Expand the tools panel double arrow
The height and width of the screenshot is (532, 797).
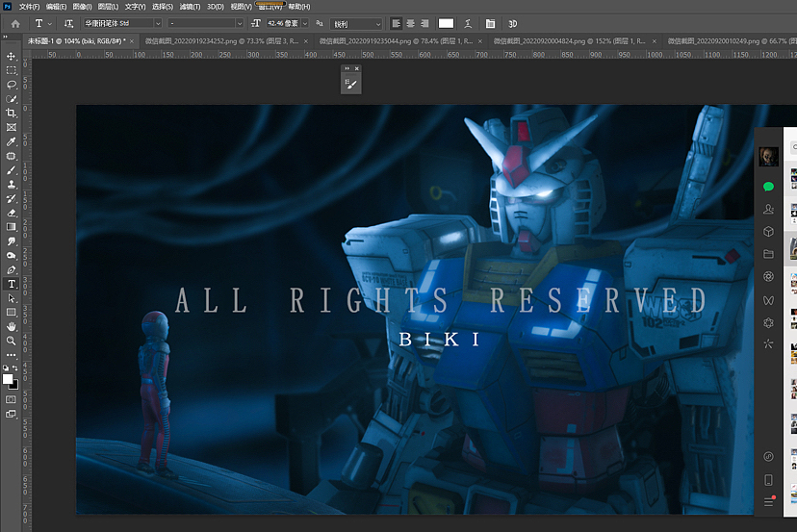click(x=5, y=37)
